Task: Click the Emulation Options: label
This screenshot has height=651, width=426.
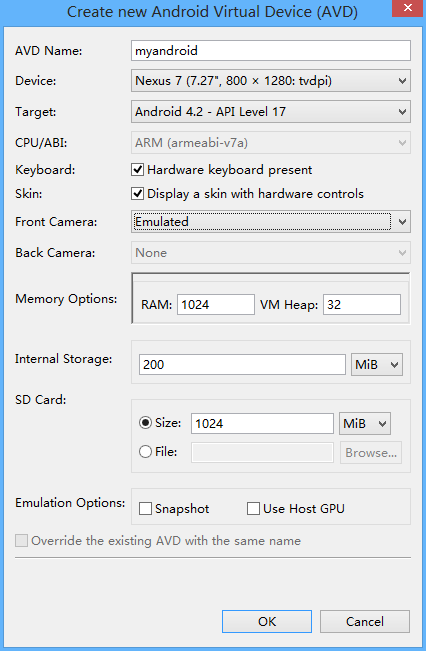Action: (70, 503)
